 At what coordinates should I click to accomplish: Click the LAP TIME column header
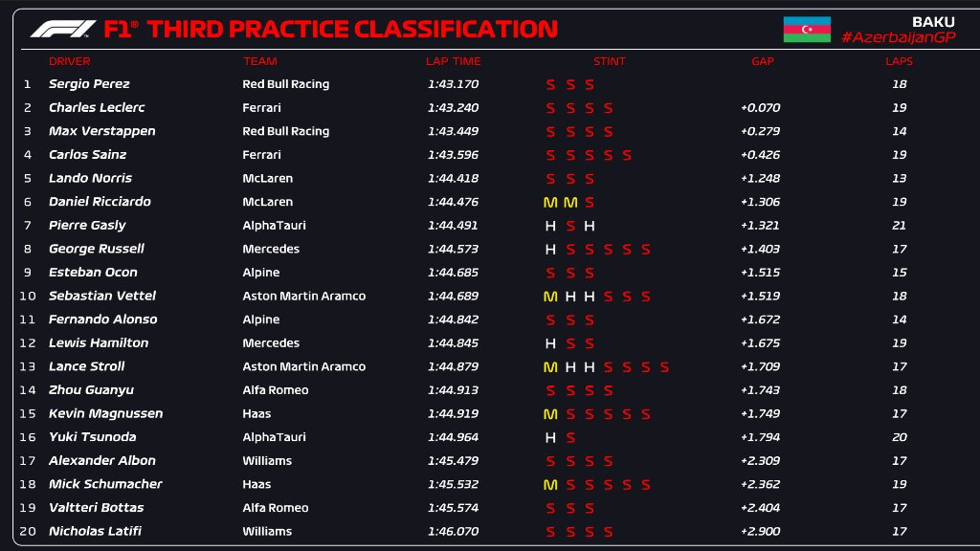pyautogui.click(x=454, y=61)
